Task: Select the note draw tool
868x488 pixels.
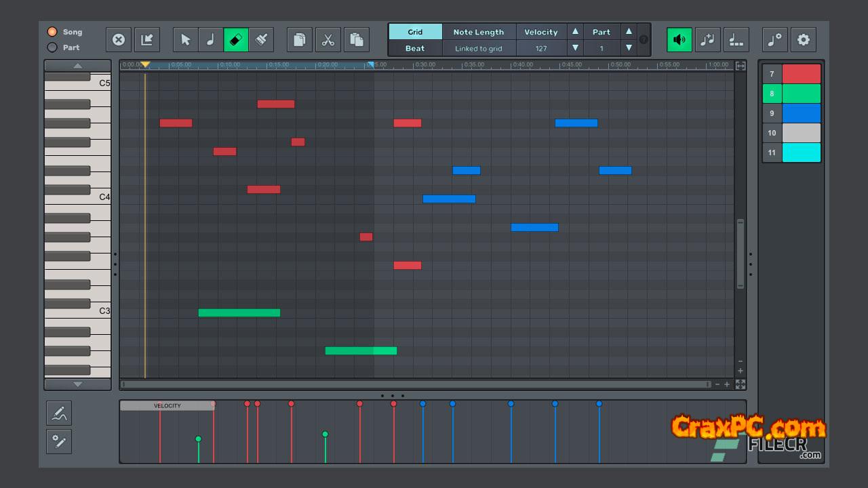Action: click(x=210, y=40)
